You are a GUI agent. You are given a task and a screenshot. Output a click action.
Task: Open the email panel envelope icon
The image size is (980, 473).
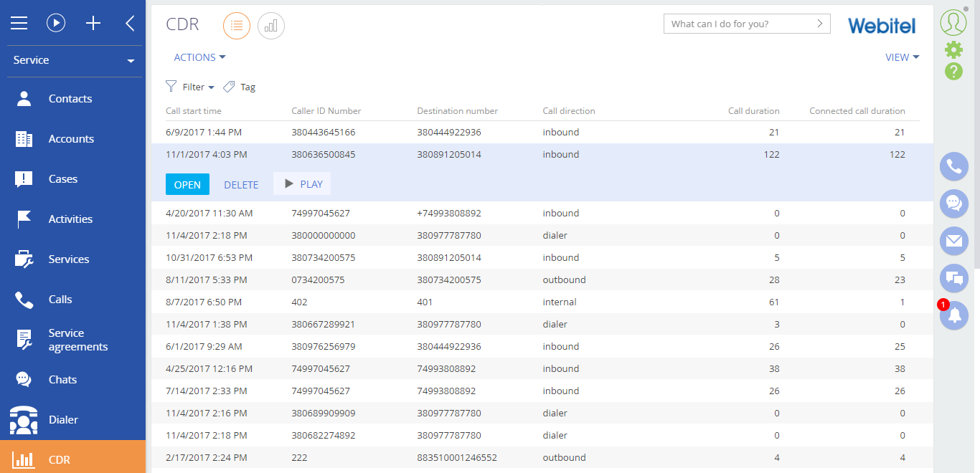pyautogui.click(x=953, y=241)
